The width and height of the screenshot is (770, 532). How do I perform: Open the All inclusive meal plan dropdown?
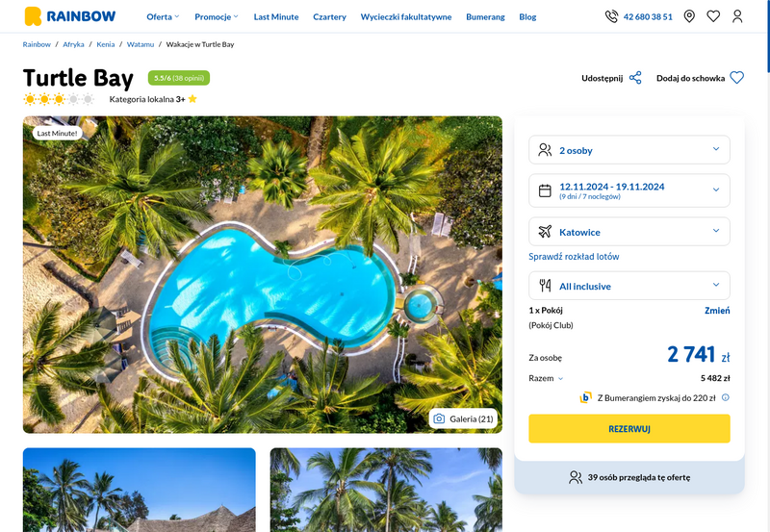629,286
